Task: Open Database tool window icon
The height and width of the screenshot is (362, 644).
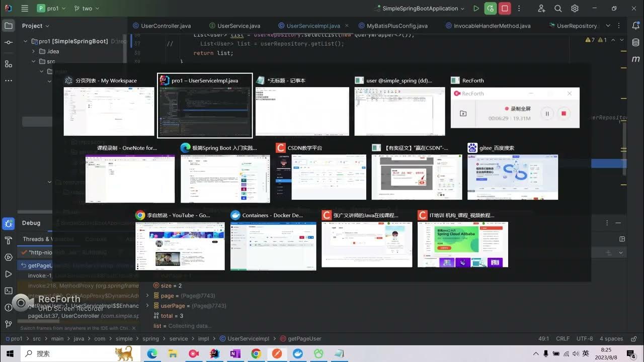Action: 635,42
